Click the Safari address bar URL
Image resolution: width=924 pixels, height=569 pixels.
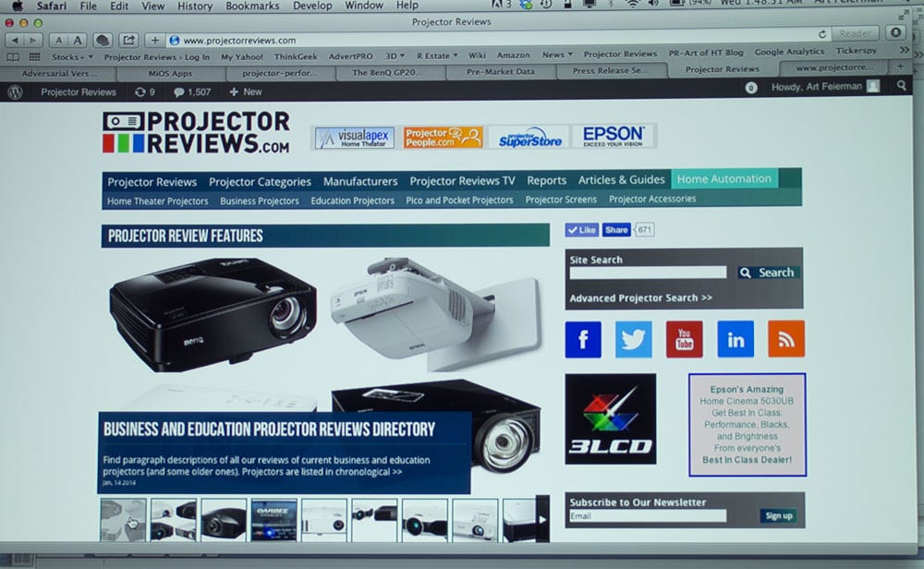(239, 41)
